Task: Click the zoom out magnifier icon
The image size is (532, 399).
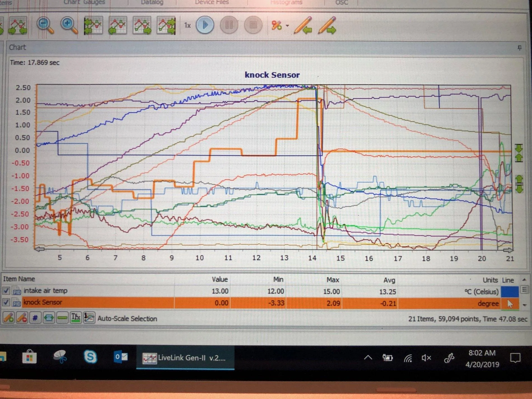Action: (x=45, y=25)
